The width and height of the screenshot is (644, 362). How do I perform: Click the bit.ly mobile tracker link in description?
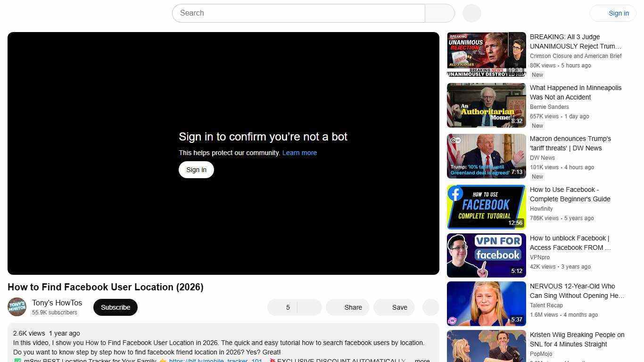coord(216,360)
